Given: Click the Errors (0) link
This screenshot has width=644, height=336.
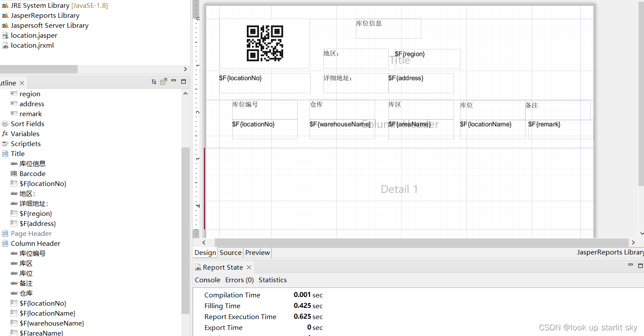Looking at the screenshot, I should tap(239, 280).
